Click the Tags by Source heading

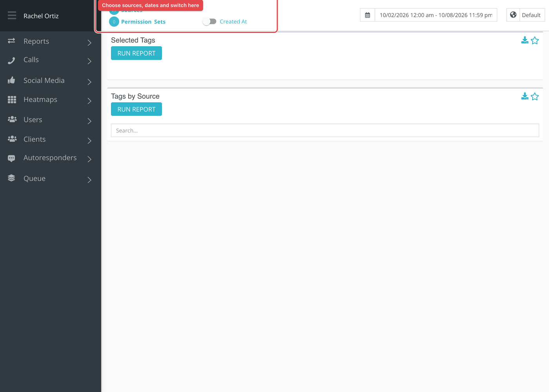pos(135,96)
